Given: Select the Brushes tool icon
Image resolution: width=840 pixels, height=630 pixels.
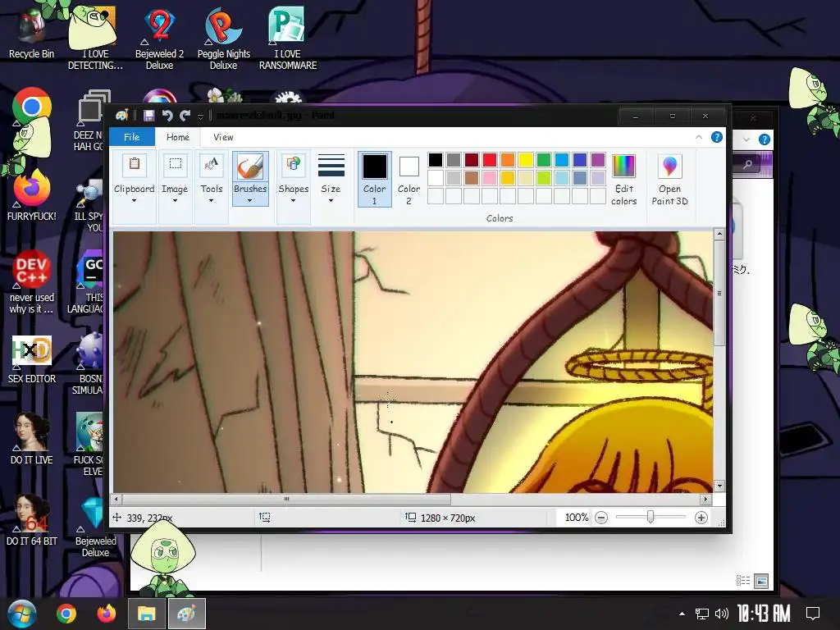Looking at the screenshot, I should (x=250, y=166).
